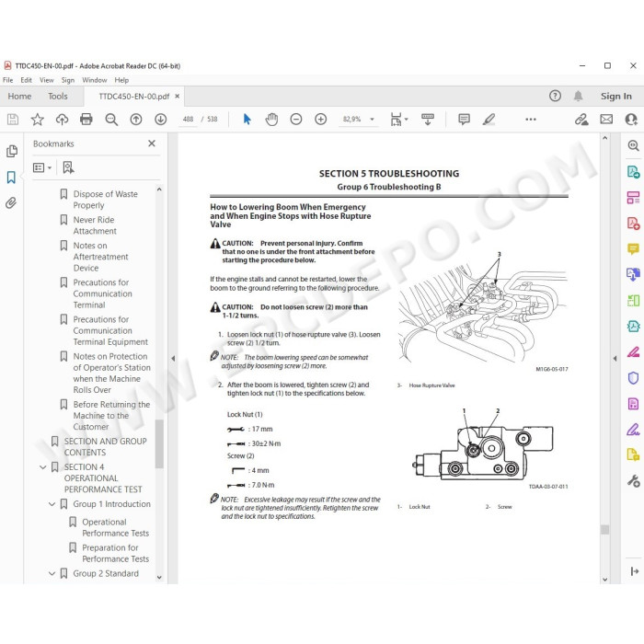
Task: Open fit page options icon
Action: coord(398,120)
